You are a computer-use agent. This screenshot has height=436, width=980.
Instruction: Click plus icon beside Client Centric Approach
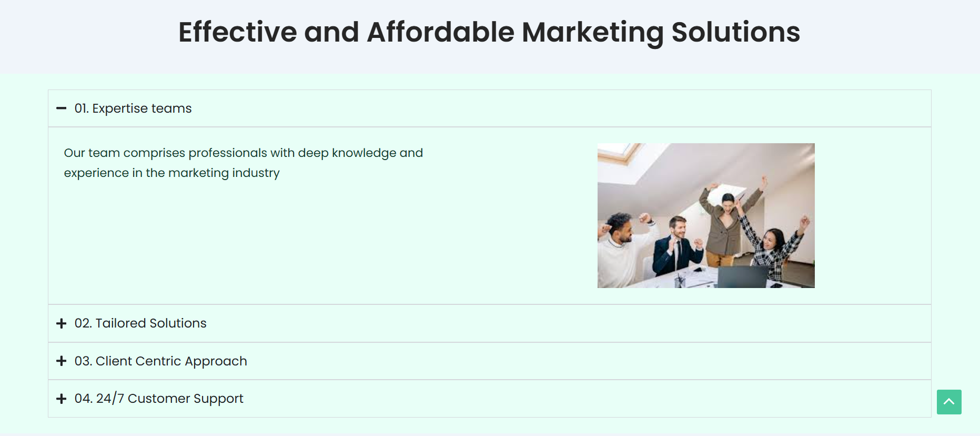click(62, 361)
